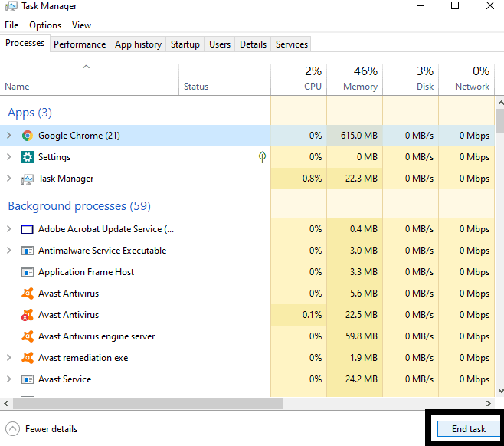
Task: Click the horizontal scrollbar right arrow
Action: (489, 403)
